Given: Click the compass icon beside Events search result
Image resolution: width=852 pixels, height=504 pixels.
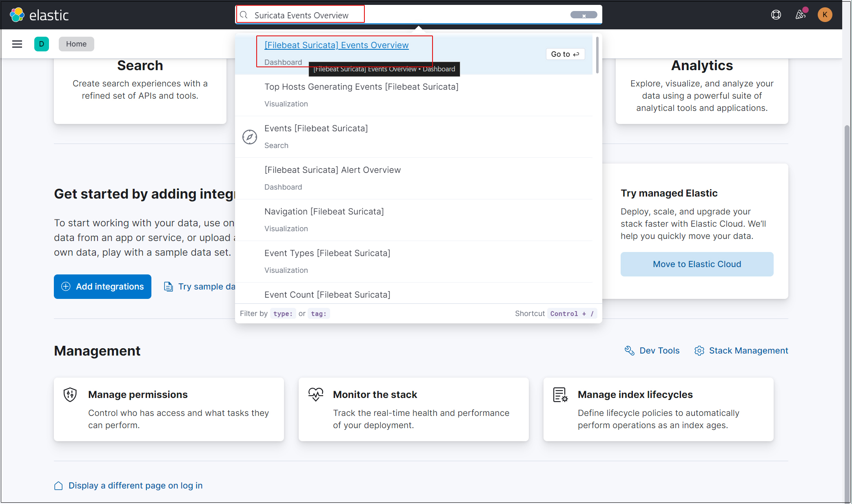Looking at the screenshot, I should click(x=250, y=137).
